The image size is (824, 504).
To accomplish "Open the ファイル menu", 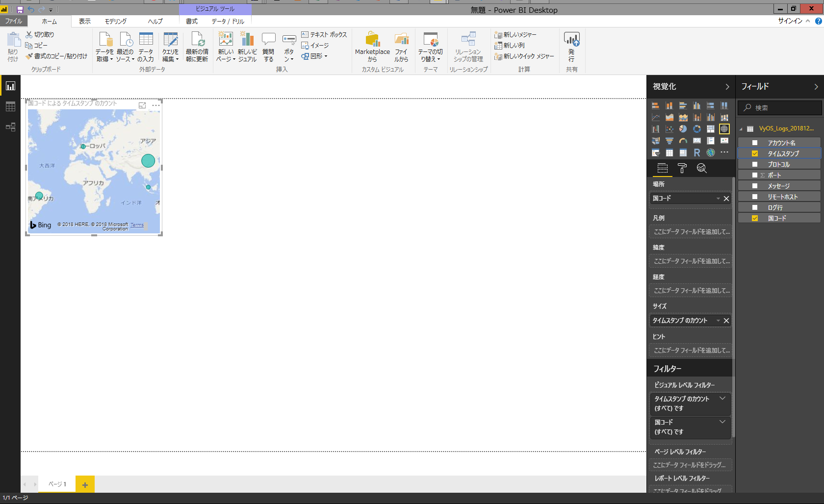I will point(14,21).
